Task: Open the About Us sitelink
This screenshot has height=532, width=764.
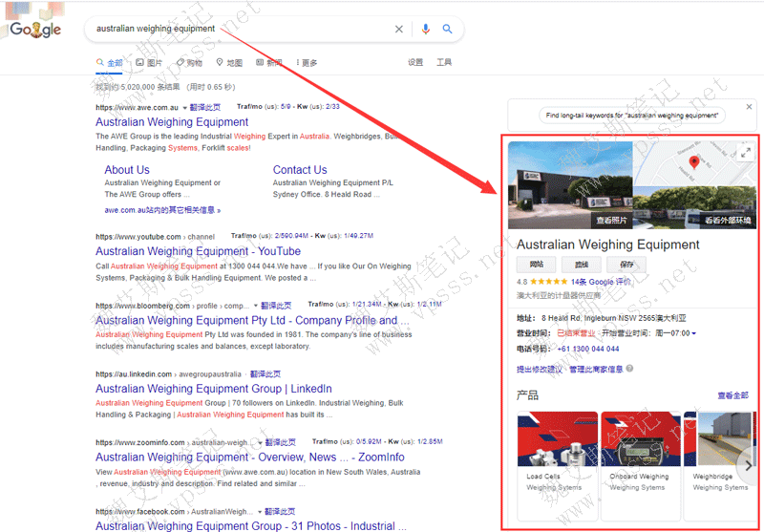Action: click(x=127, y=170)
